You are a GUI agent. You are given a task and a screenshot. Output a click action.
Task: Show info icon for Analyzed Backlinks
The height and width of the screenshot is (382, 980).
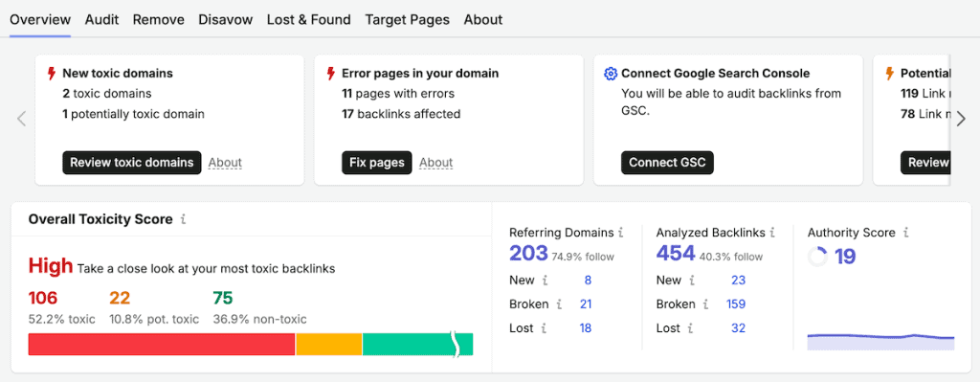(x=772, y=233)
